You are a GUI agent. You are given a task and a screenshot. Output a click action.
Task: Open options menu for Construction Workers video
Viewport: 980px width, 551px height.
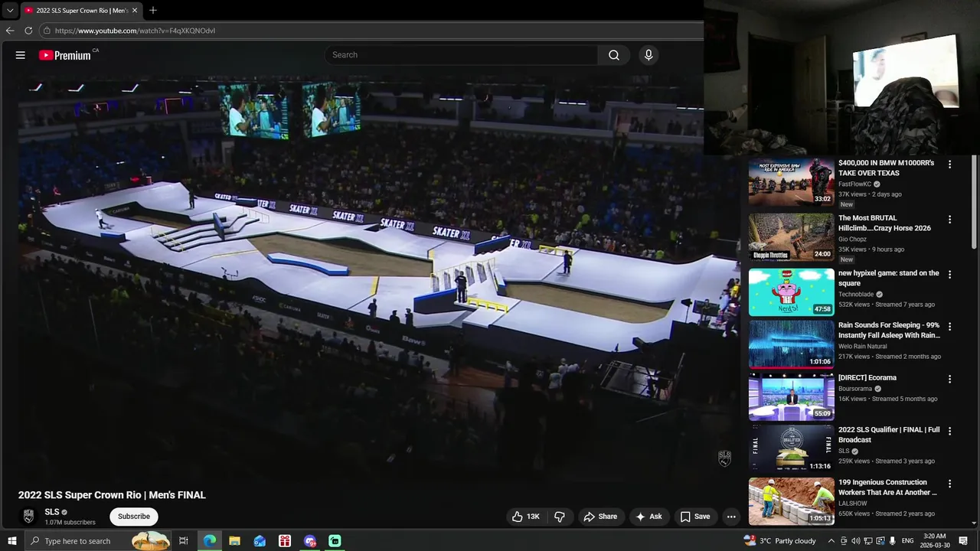click(x=949, y=484)
